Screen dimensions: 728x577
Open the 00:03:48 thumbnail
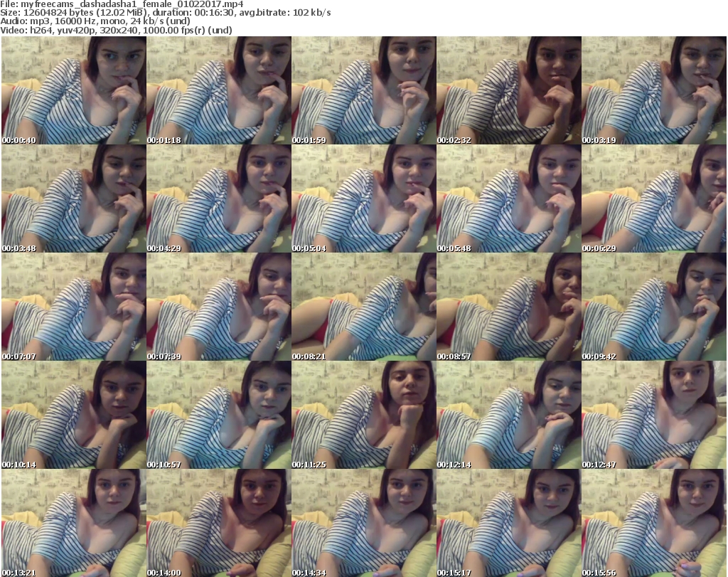click(x=74, y=198)
